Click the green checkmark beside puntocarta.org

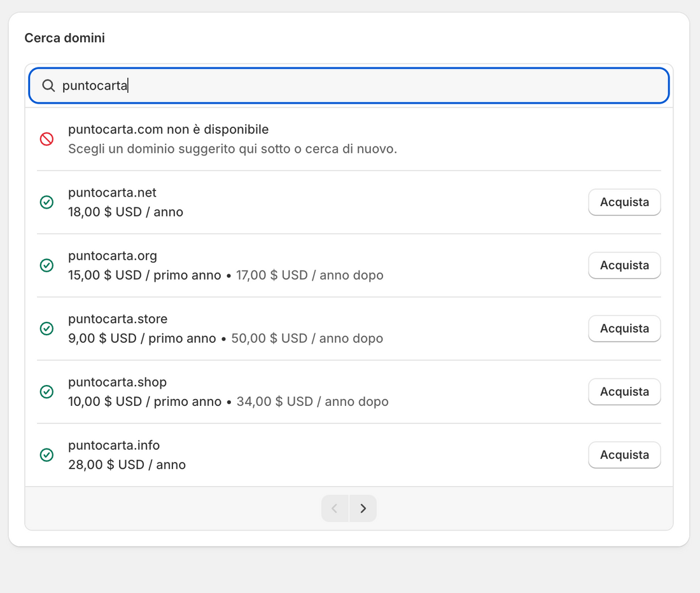(46, 265)
